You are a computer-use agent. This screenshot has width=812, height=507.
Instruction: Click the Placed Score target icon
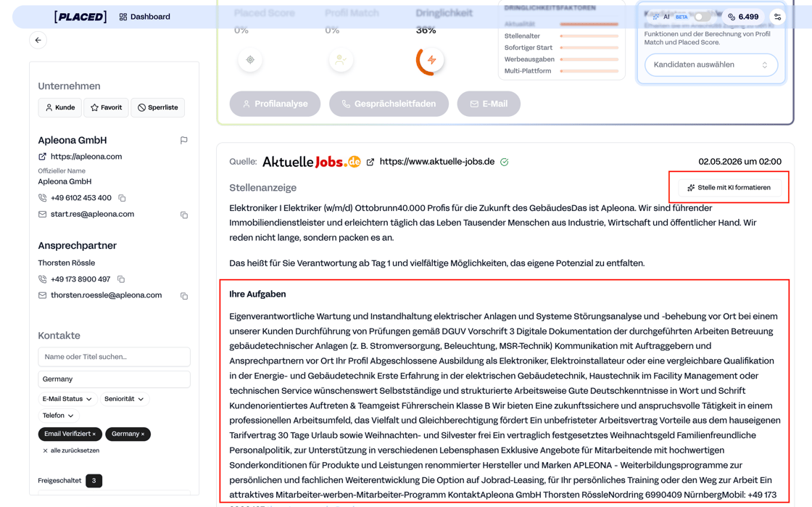(x=250, y=60)
